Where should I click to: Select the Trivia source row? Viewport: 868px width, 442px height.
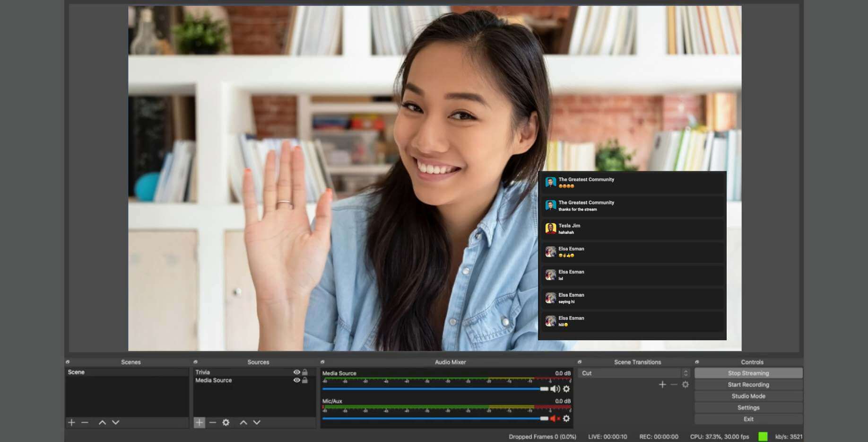point(254,372)
